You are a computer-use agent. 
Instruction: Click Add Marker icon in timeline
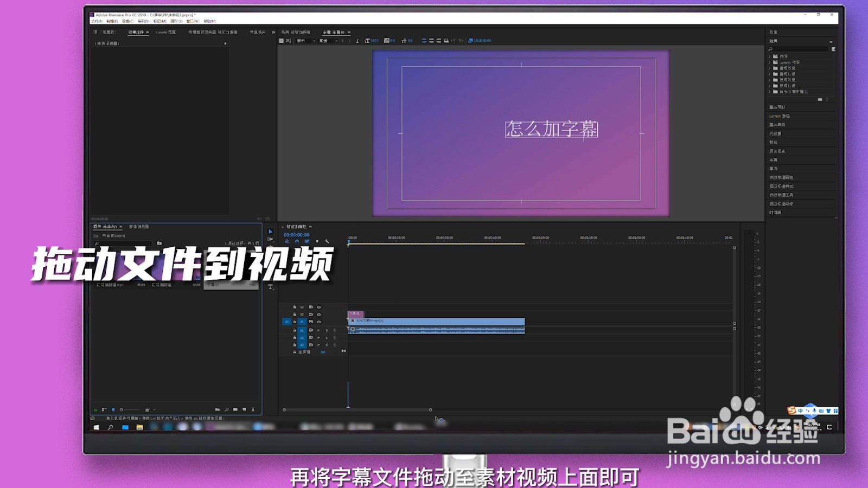point(317,241)
